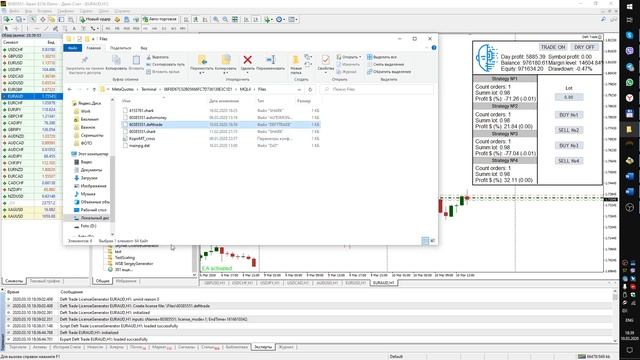Click the chart zoom out magnifier

[x=225, y=19]
